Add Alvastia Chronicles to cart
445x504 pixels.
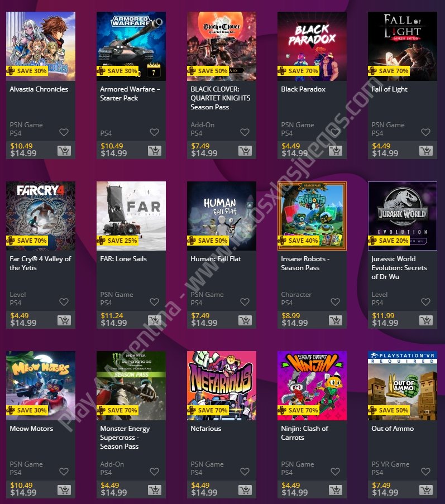tap(64, 151)
